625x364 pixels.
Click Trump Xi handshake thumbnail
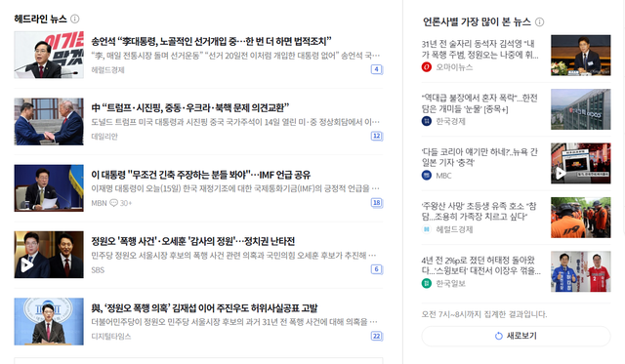(49, 121)
